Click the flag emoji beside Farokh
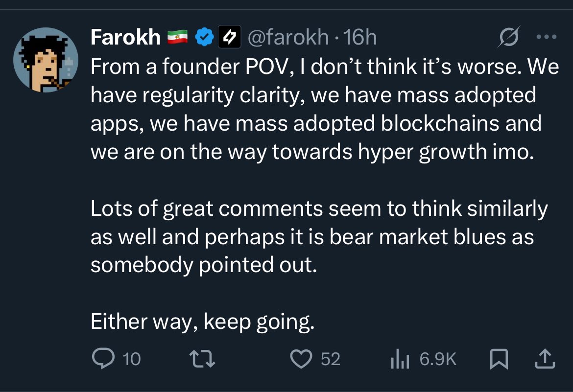573x392 pixels. tap(177, 37)
